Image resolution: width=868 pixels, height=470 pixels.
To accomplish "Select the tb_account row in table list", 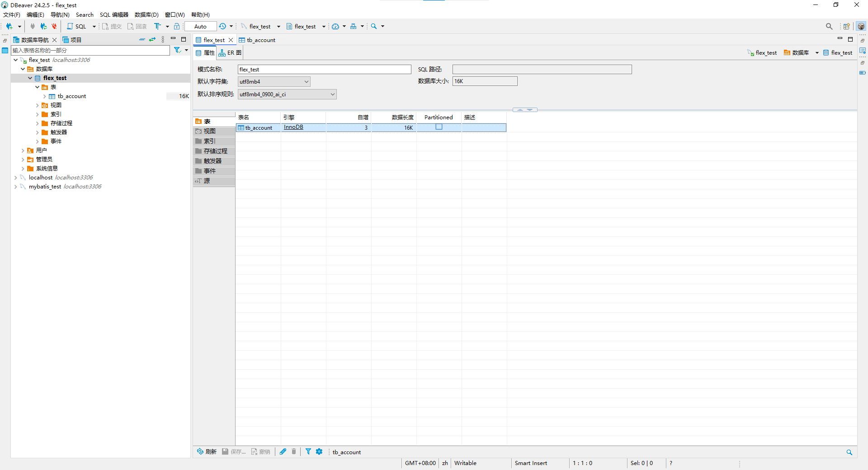I will (371, 127).
